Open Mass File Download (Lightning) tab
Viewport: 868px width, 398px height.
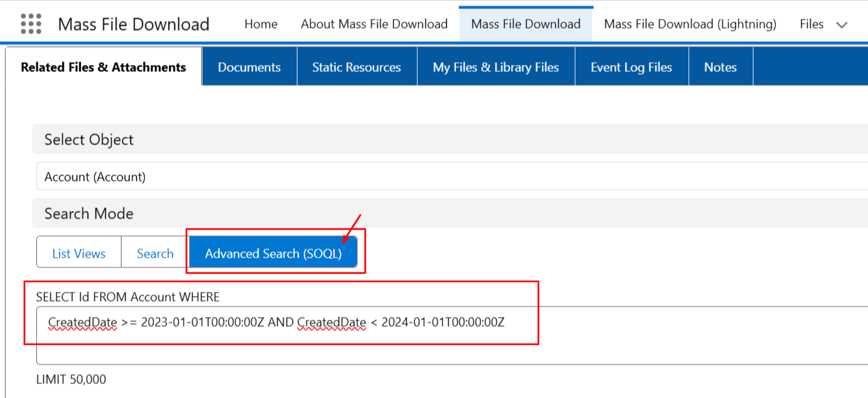coord(690,24)
